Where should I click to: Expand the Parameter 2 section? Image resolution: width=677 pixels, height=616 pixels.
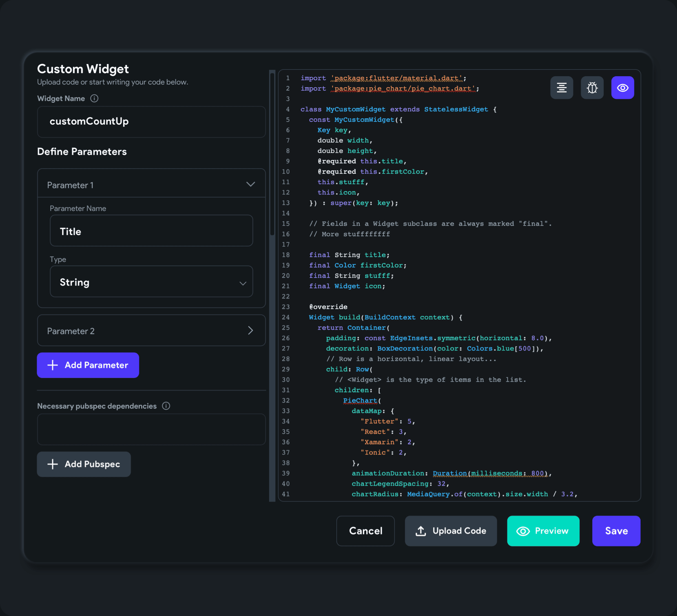250,330
